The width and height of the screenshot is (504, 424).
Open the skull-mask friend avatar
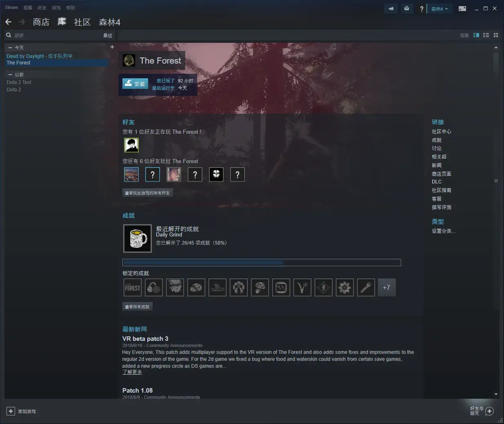coord(216,174)
